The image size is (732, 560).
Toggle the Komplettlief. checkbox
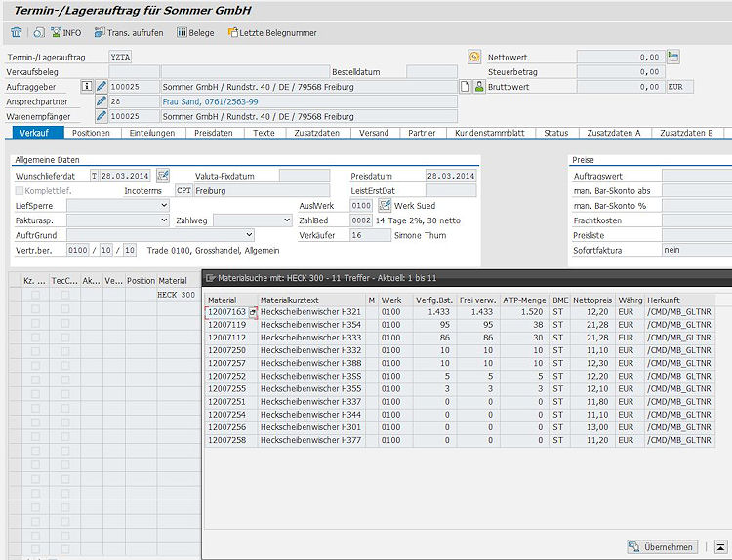tap(20, 190)
